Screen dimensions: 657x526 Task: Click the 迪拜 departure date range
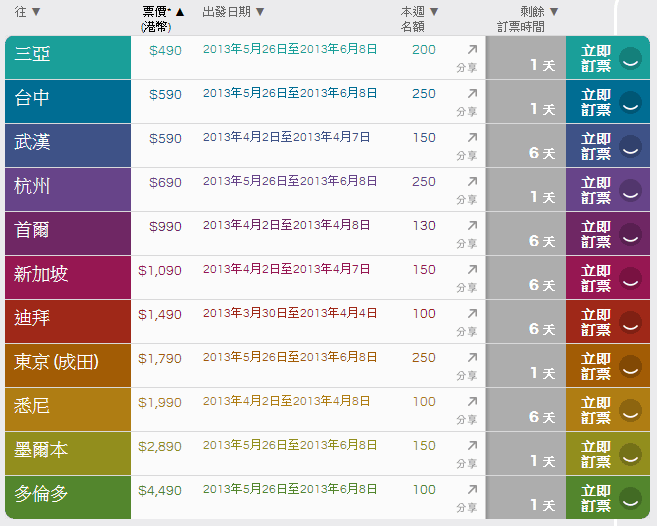point(289,313)
